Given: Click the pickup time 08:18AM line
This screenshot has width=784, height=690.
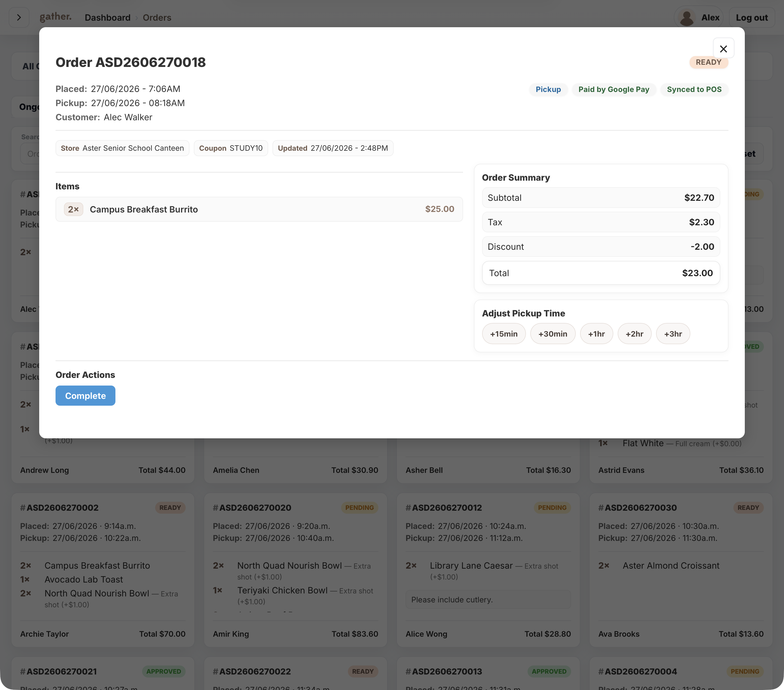Looking at the screenshot, I should 120,103.
